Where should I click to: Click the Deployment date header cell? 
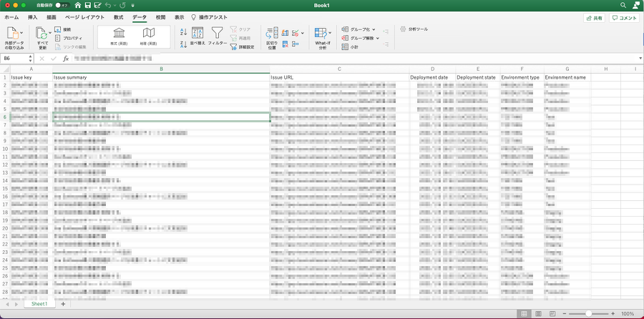pos(432,77)
